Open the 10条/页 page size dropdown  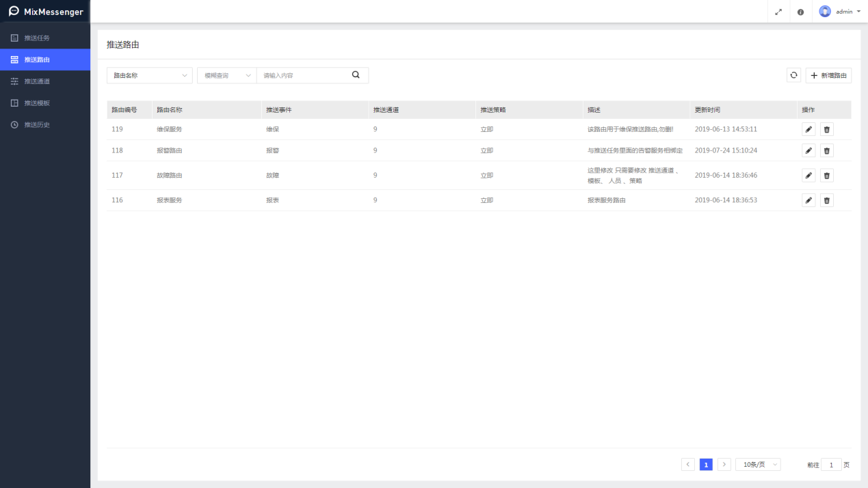coord(758,465)
